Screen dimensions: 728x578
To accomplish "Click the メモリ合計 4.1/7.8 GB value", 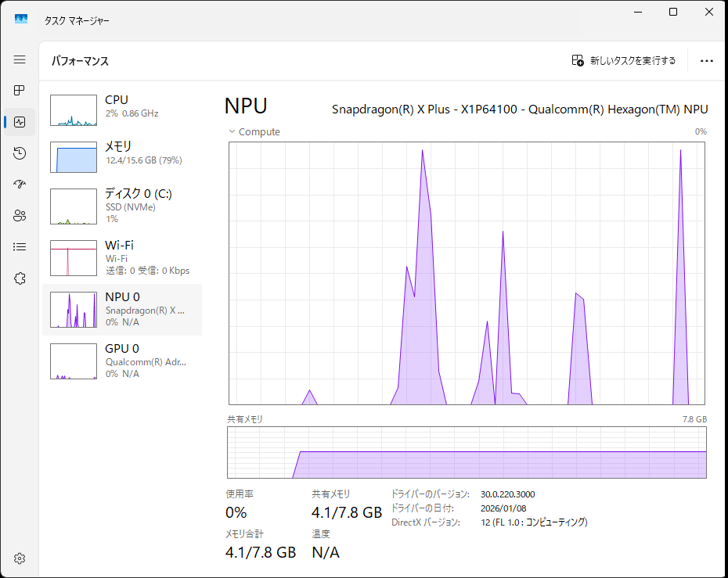I will [x=261, y=552].
